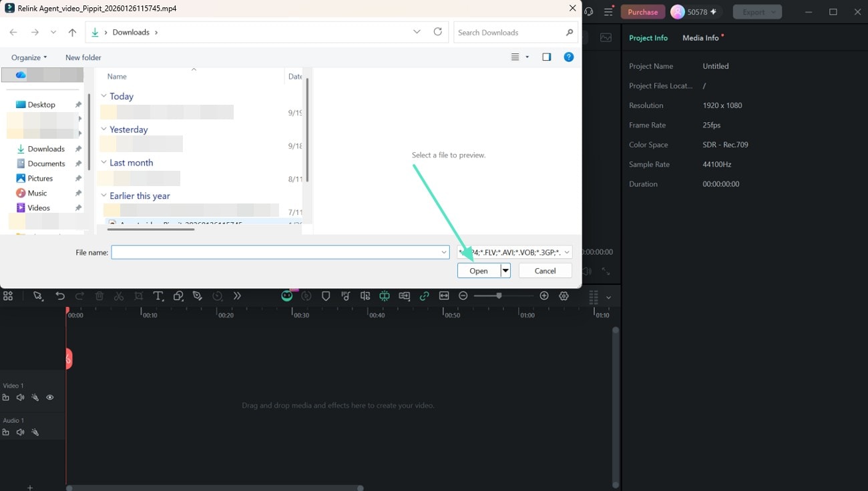Click the fit-to-timeline width icon
Image resolution: width=868 pixels, height=491 pixels.
[x=444, y=296]
